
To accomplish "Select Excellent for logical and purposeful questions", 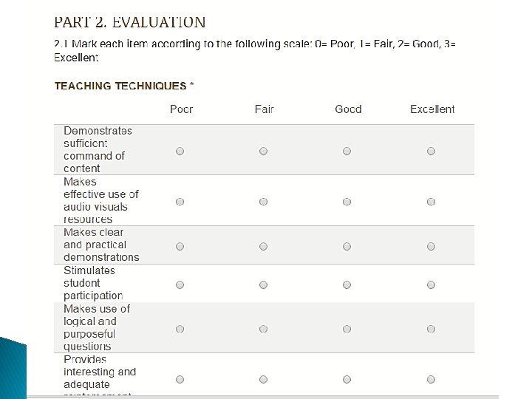I will (431, 328).
